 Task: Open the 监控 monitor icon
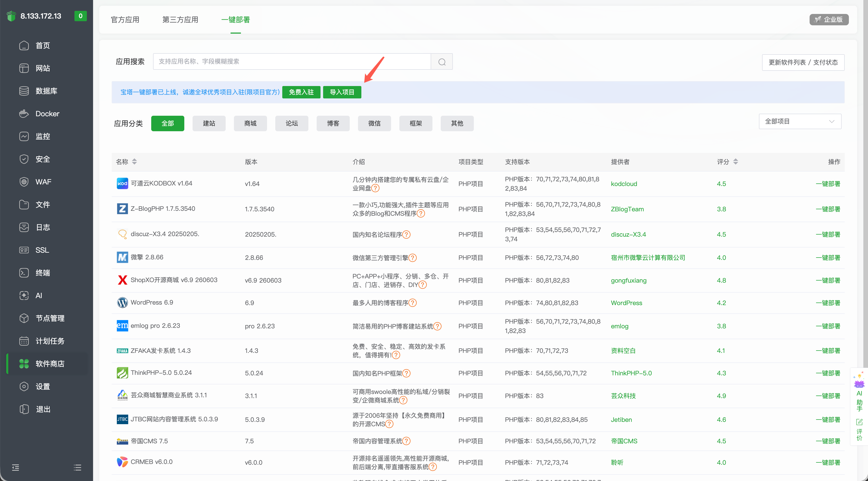tap(24, 136)
